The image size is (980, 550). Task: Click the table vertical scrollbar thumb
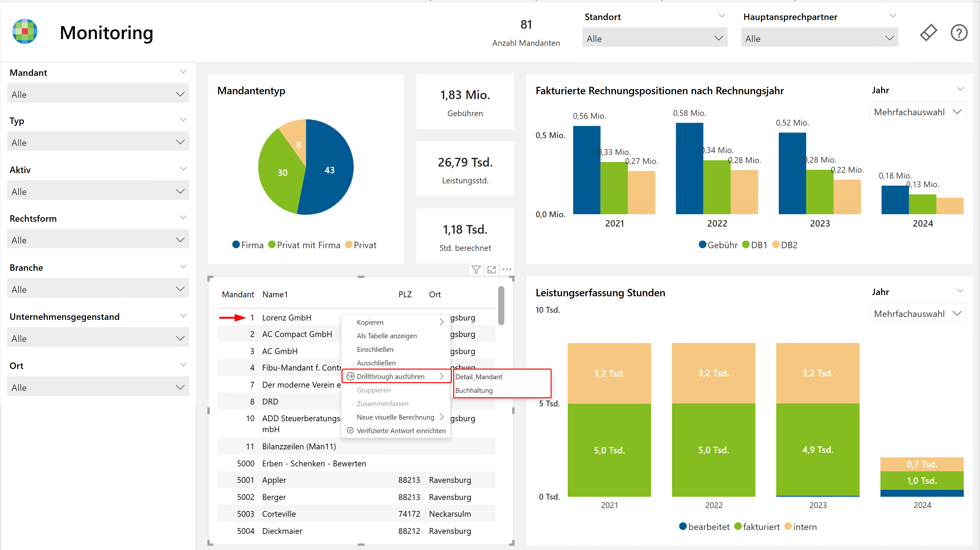(x=501, y=306)
